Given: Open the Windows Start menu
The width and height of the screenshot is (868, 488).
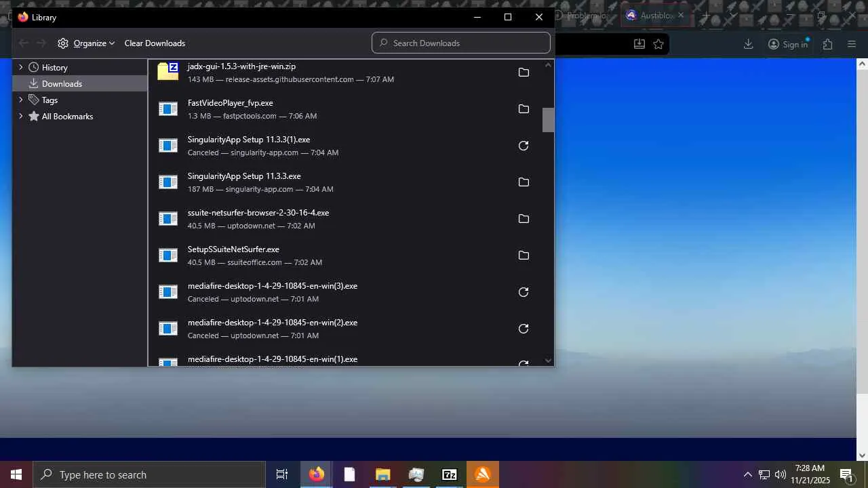Looking at the screenshot, I should coord(16,474).
